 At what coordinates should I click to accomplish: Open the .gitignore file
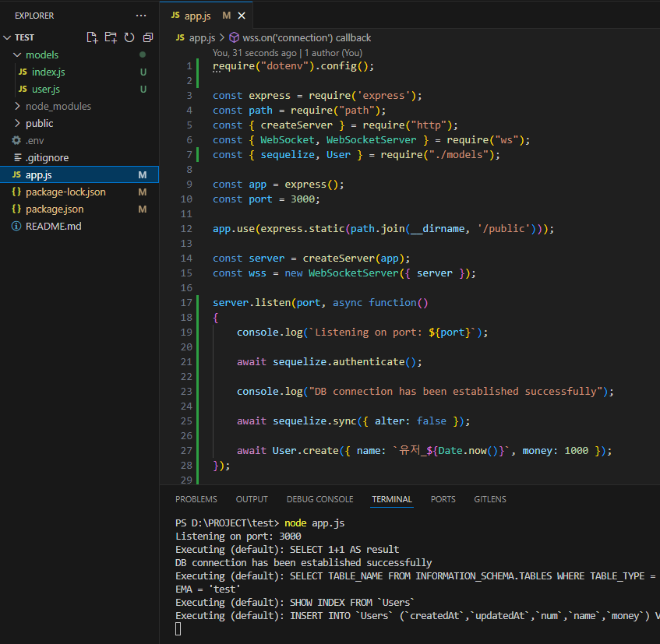(47, 158)
